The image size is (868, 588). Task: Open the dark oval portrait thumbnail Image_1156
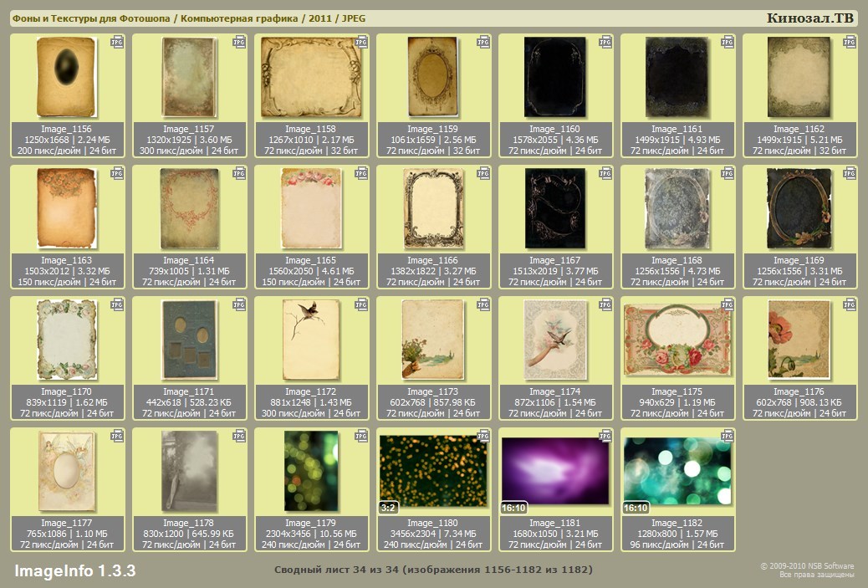coord(67,77)
